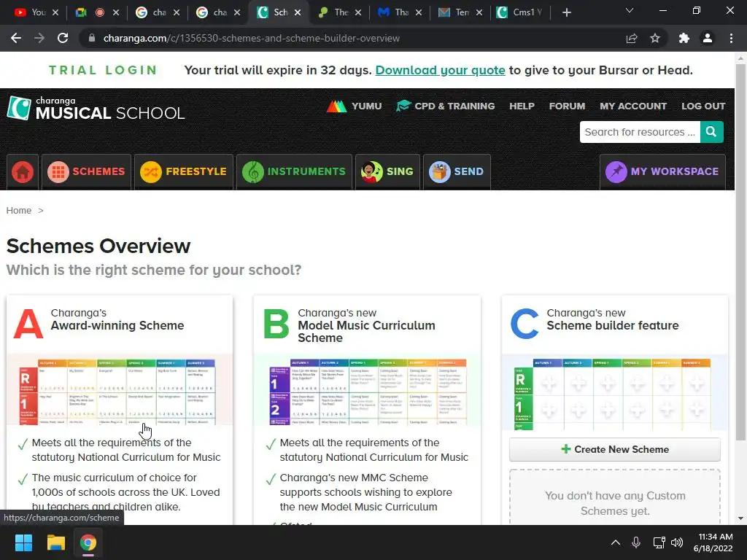Viewport: 747px width, 560px height.
Task: Open the tab search dropdown arrow
Action: coord(630,10)
